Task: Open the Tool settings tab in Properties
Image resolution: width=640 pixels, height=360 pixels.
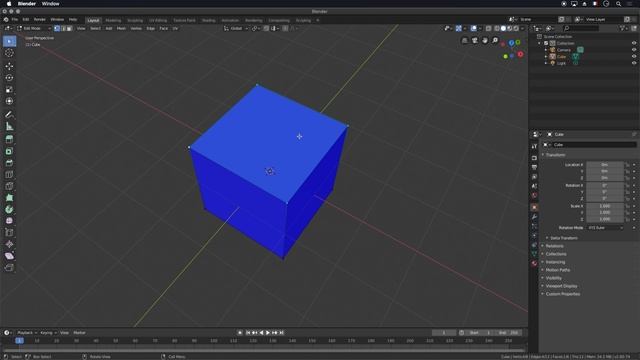Action: coord(534,146)
